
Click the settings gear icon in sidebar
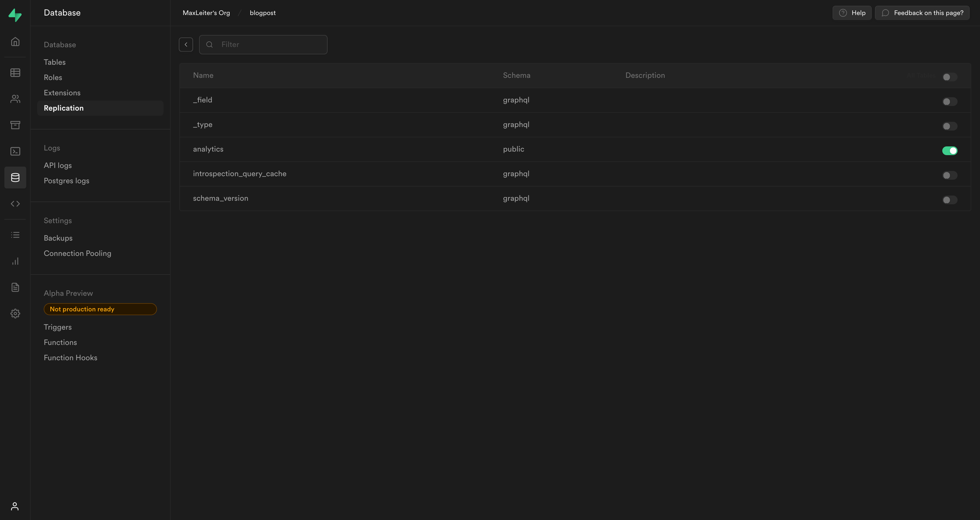pyautogui.click(x=16, y=314)
